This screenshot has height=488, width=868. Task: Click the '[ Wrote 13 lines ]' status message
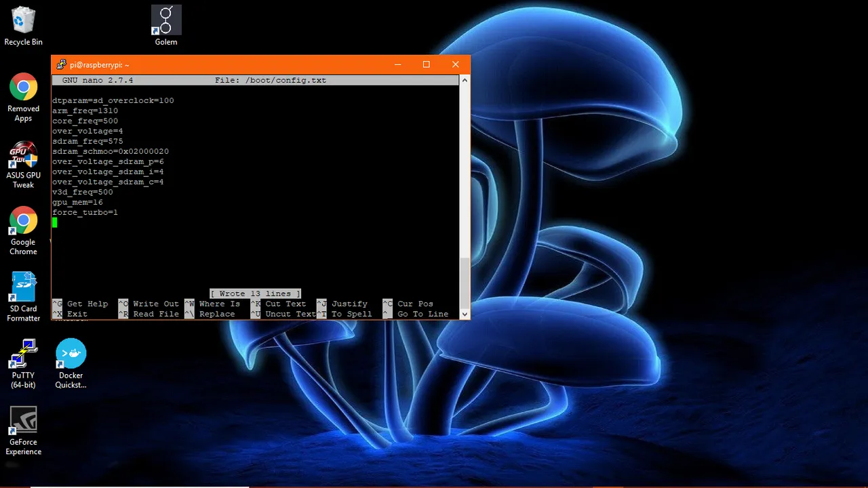pos(256,293)
